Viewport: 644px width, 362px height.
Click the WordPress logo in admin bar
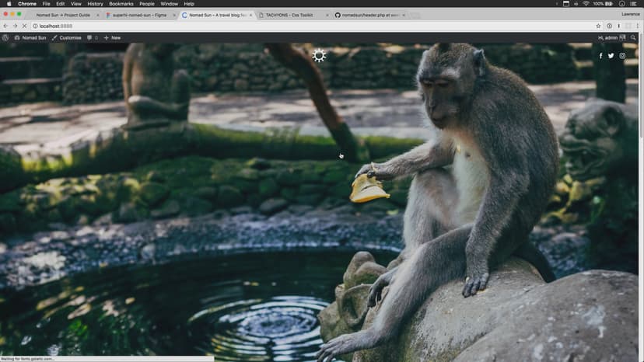tap(5, 37)
